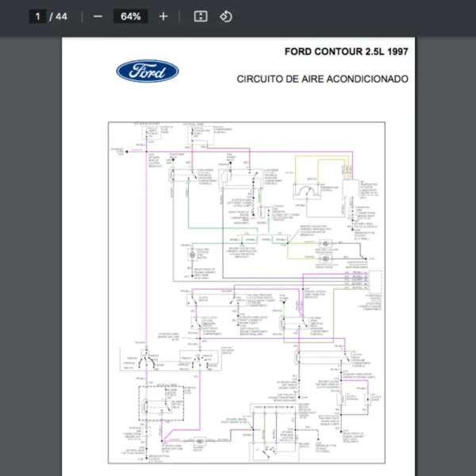Click the FORD CONTOUR 2.5L 1997 heading
This screenshot has height=476, width=476.
tap(346, 52)
